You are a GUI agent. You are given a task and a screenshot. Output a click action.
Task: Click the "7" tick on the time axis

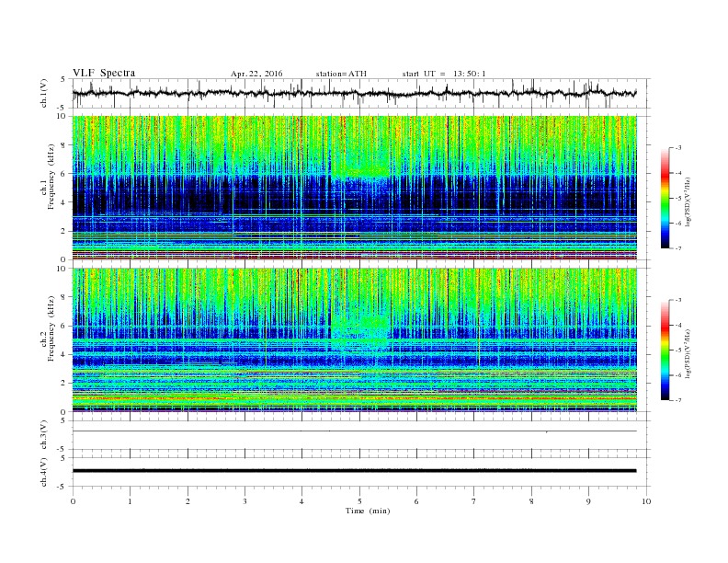(x=474, y=501)
